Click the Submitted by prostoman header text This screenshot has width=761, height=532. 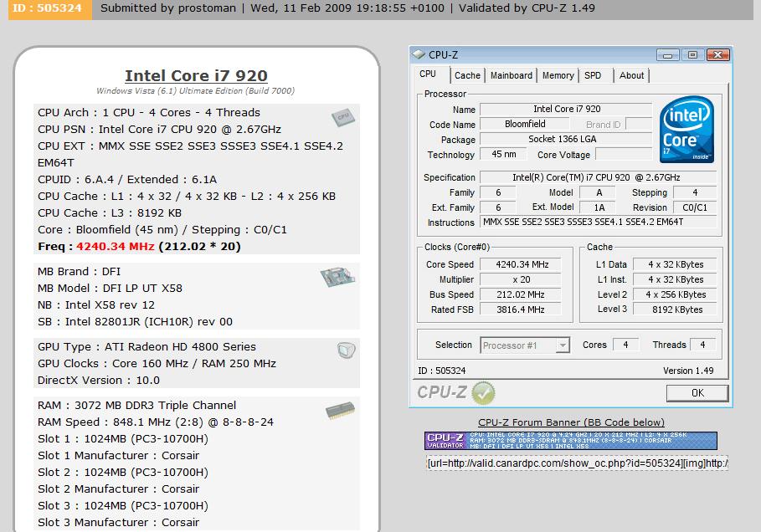tap(168, 8)
